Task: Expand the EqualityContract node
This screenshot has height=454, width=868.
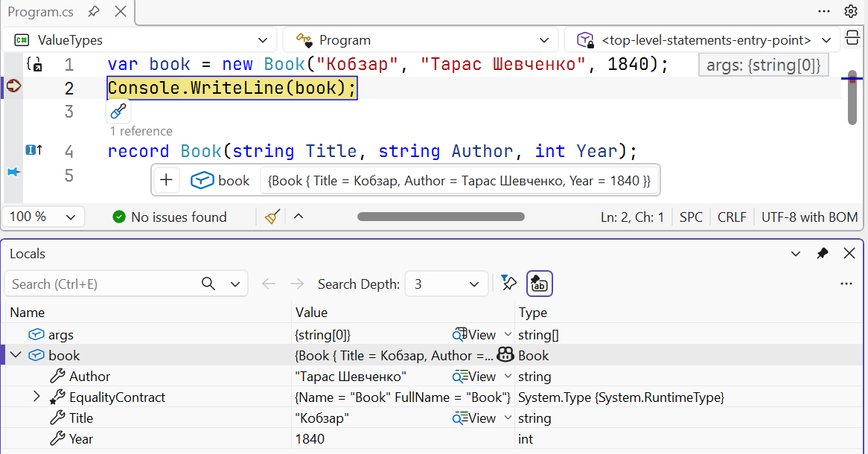Action: click(36, 397)
